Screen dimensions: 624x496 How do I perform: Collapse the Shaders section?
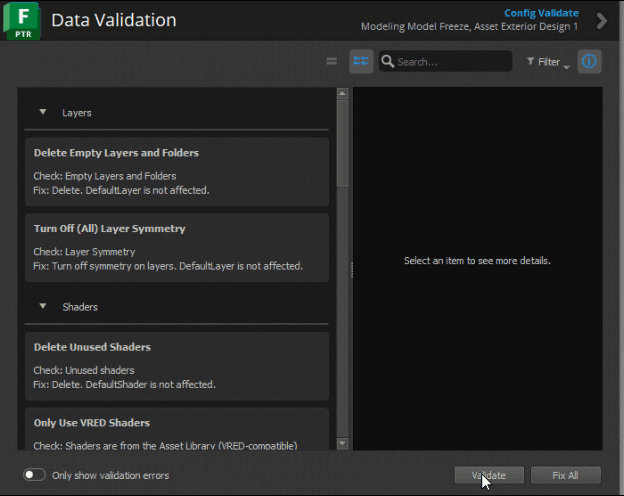tap(43, 306)
